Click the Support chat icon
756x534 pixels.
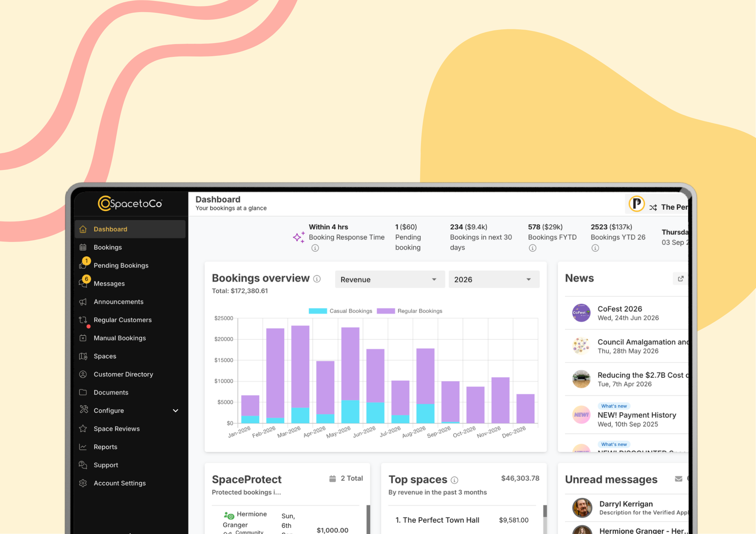pyautogui.click(x=83, y=465)
